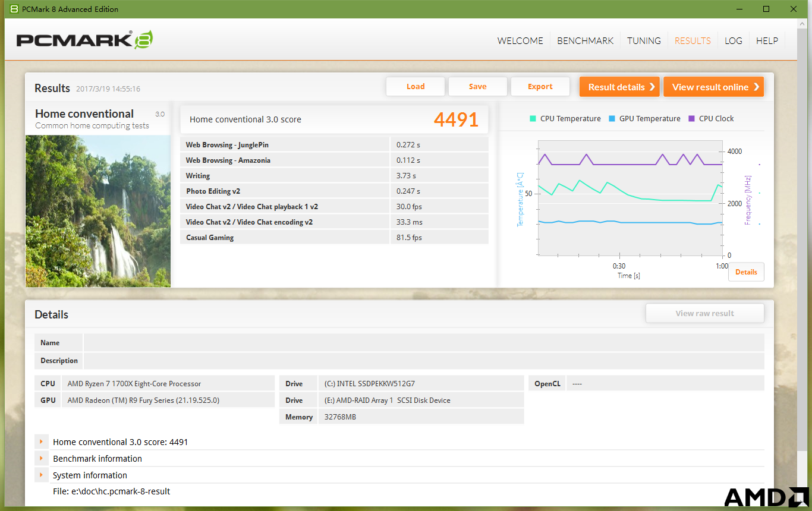Viewport: 812px width, 511px height.
Task: Select the Photo Editing v2 row
Action: pos(334,191)
